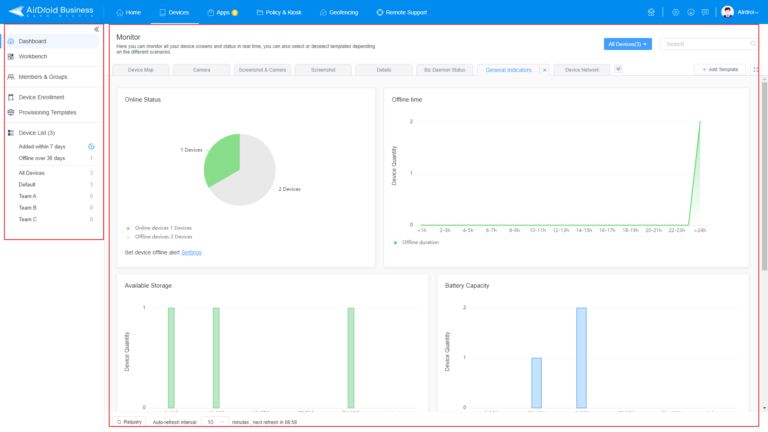This screenshot has width=768, height=432.
Task: Open the messages icon in header
Action: pyautogui.click(x=705, y=12)
